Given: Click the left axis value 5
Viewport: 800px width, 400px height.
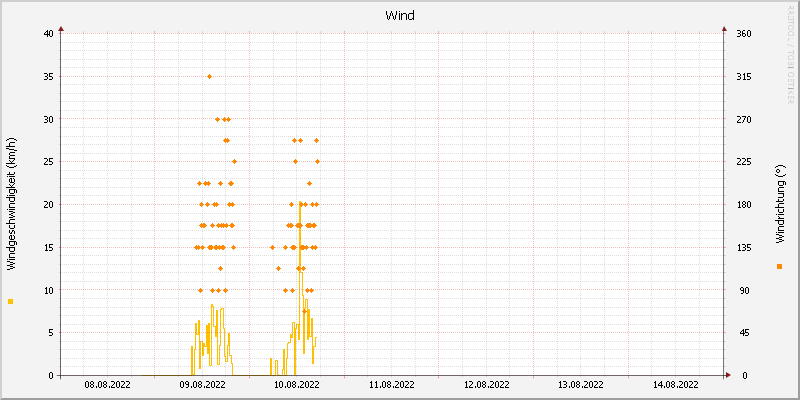Looking at the screenshot, I should pyautogui.click(x=51, y=333).
